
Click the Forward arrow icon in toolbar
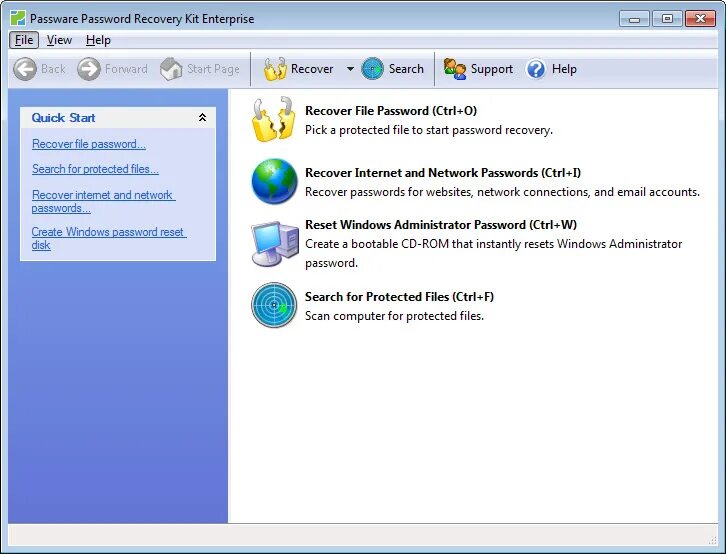88,69
